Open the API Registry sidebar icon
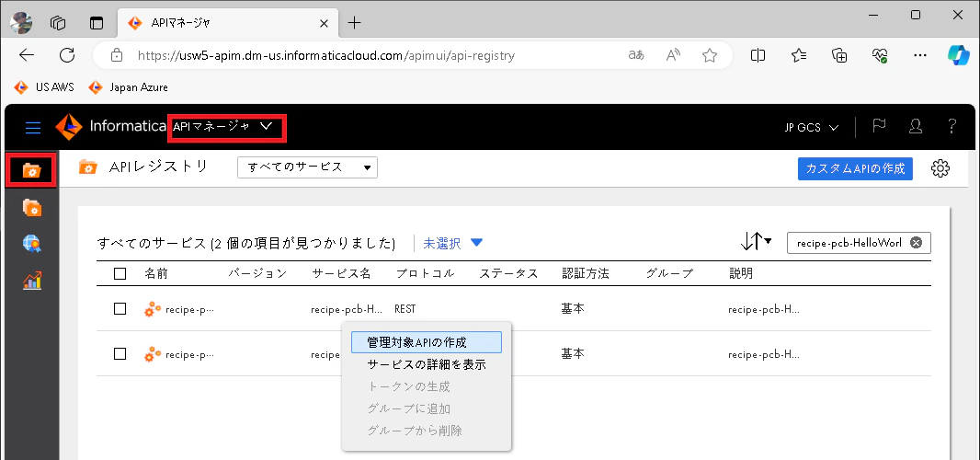Viewport: 980px width, 460px height. point(32,169)
